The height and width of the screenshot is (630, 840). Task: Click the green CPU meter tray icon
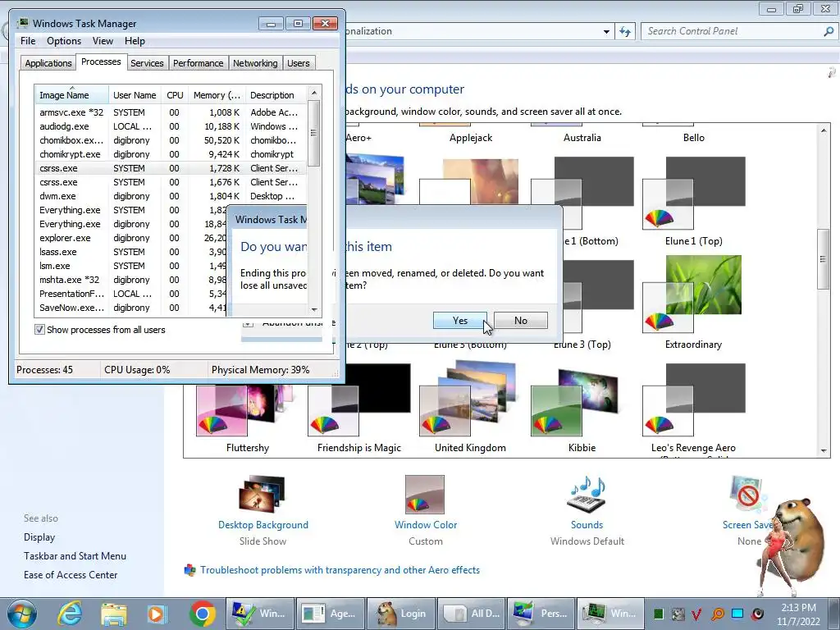point(659,614)
